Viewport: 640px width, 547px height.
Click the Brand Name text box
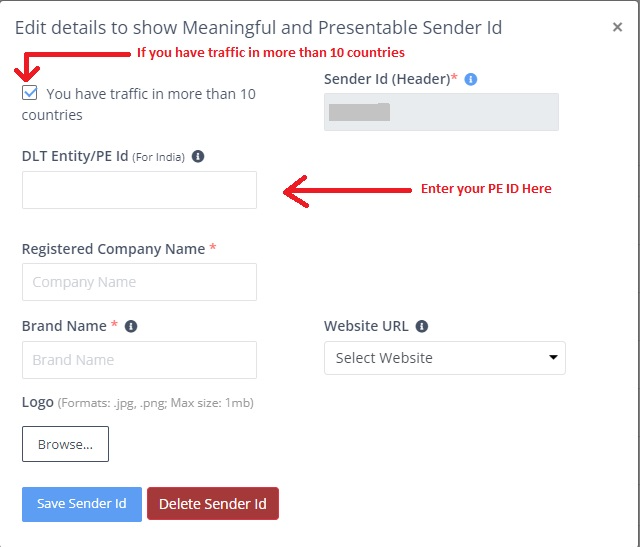(x=139, y=360)
